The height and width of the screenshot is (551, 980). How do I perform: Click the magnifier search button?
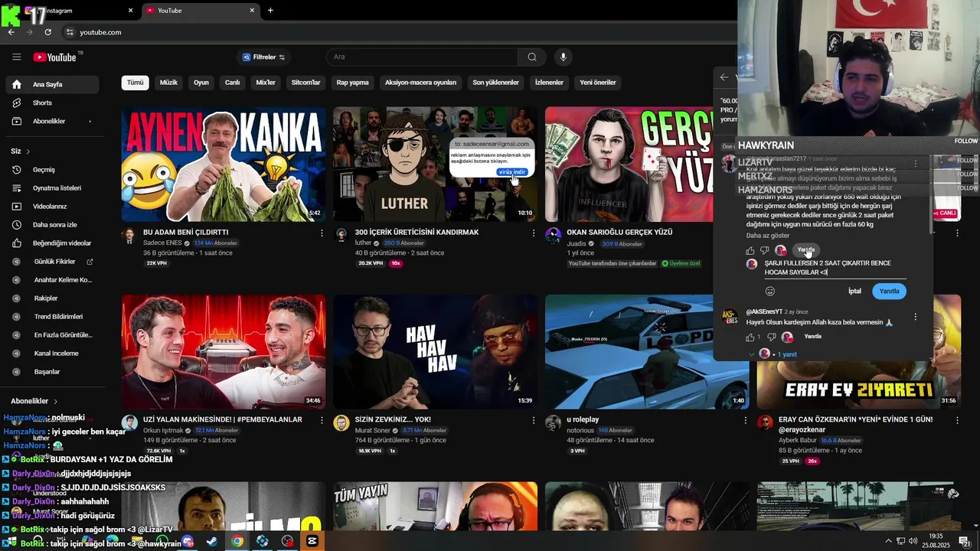tap(532, 57)
